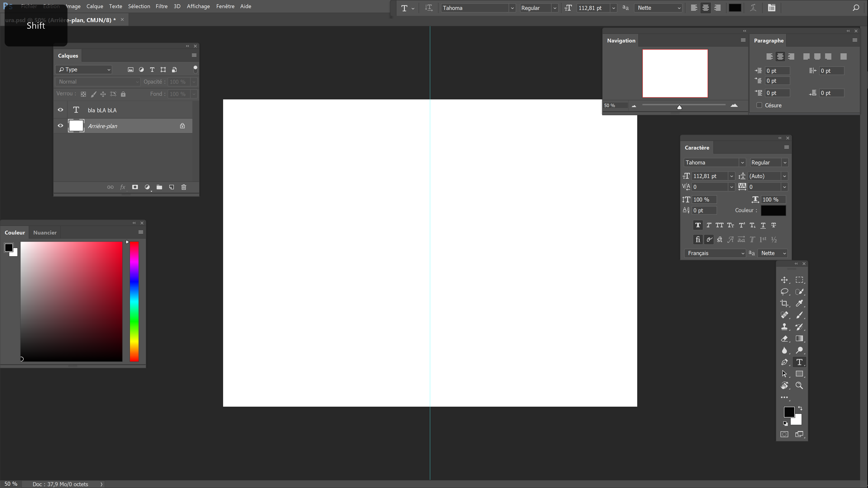Viewport: 868px width, 488px height.
Task: Hide the bla bLA bLA layer
Action: pyautogui.click(x=60, y=110)
